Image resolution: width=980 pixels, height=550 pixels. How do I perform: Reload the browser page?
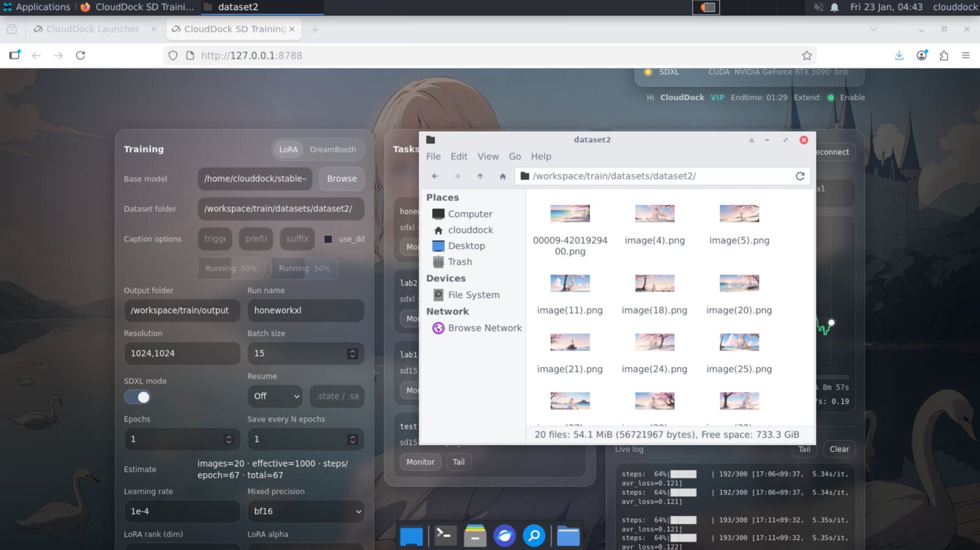[81, 56]
